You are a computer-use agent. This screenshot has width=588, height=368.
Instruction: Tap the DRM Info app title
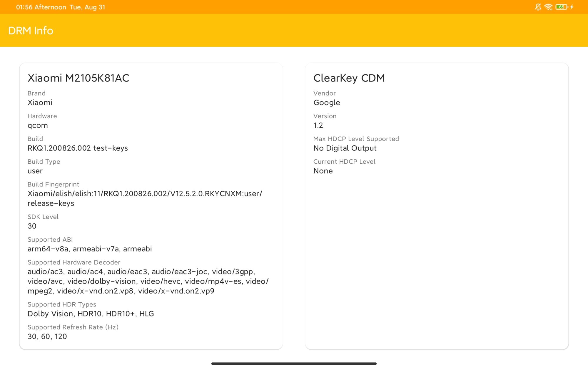point(31,31)
